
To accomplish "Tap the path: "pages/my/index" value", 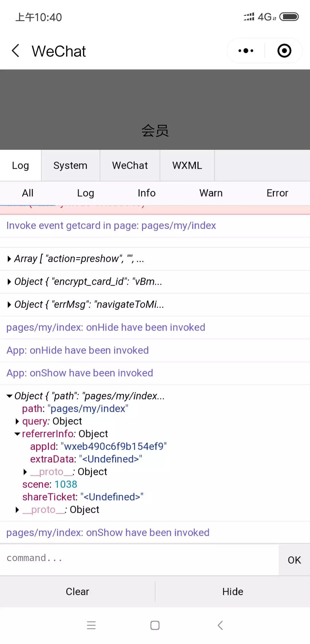I will 88,409.
